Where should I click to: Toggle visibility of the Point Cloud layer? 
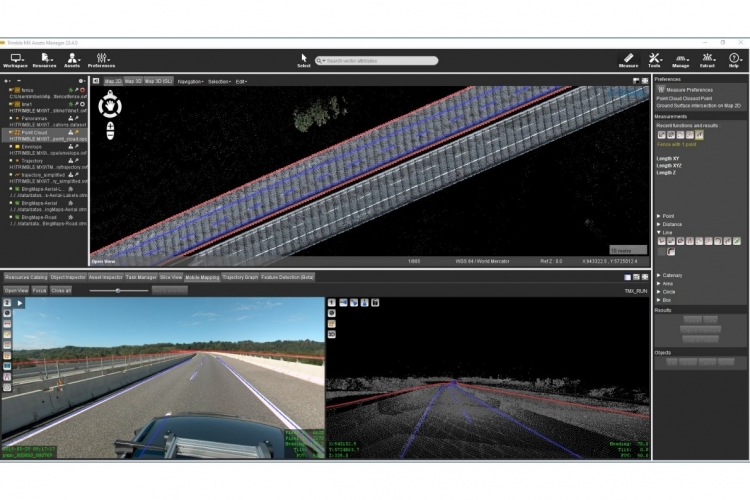pos(12,131)
